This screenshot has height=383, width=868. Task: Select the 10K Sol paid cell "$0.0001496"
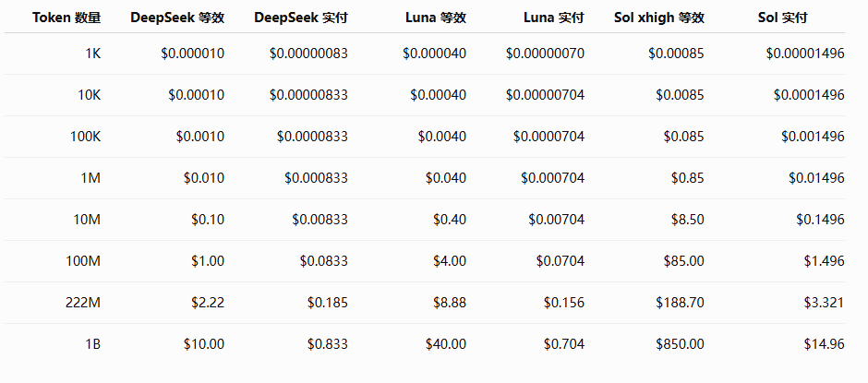pos(809,95)
